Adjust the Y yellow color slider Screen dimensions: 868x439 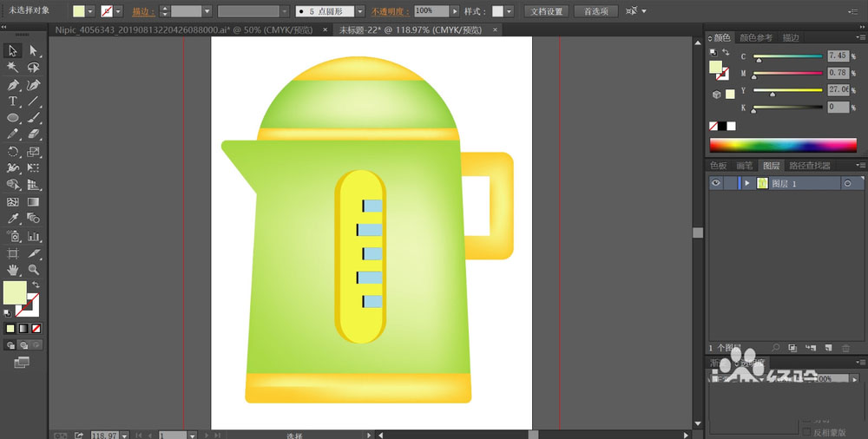[788, 90]
